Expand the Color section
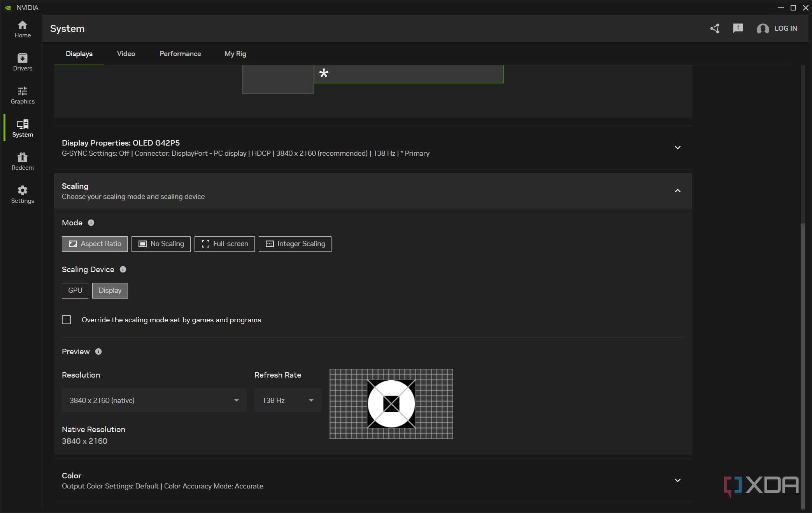 677,480
